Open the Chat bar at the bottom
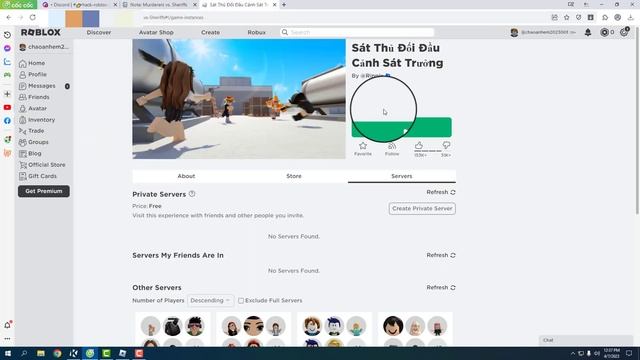 [x=586, y=340]
